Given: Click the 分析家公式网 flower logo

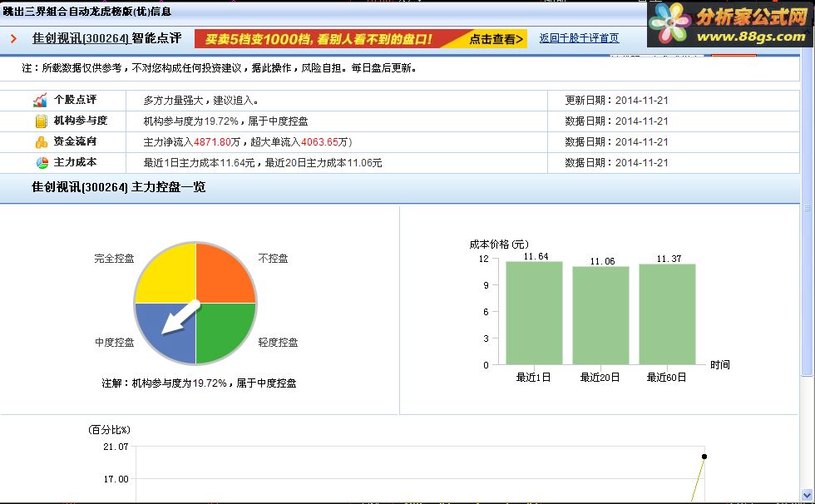Looking at the screenshot, I should tap(670, 23).
